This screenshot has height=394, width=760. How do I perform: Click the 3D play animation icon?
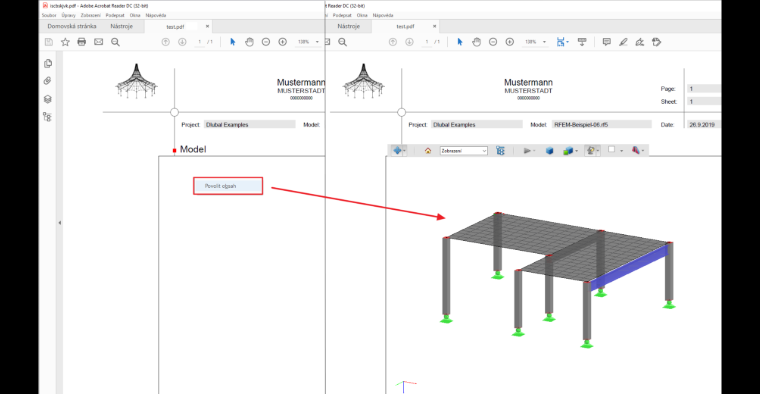click(527, 151)
